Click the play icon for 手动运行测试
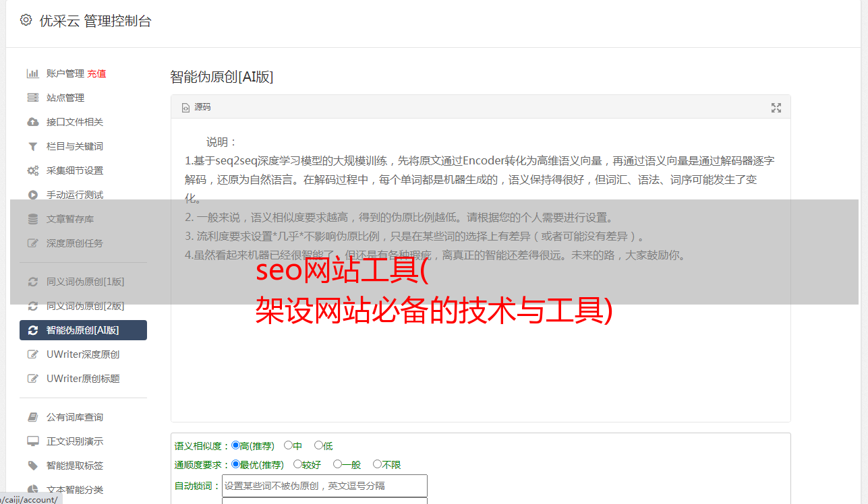 pos(32,195)
